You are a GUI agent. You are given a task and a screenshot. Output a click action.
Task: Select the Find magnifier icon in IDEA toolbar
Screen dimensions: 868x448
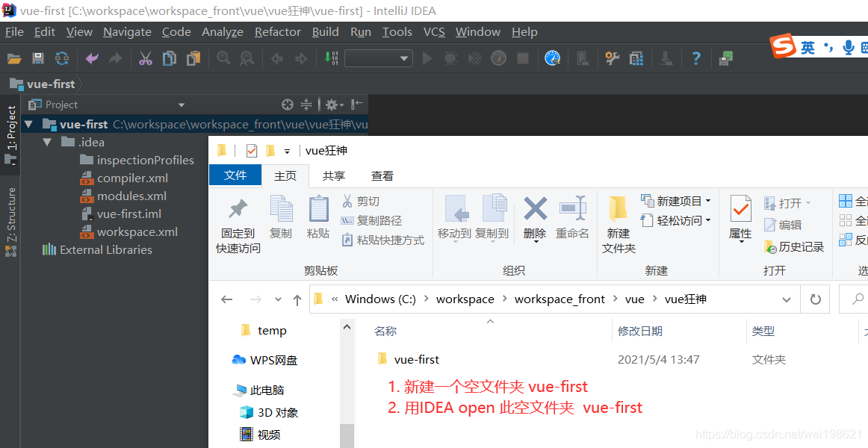pyautogui.click(x=223, y=57)
